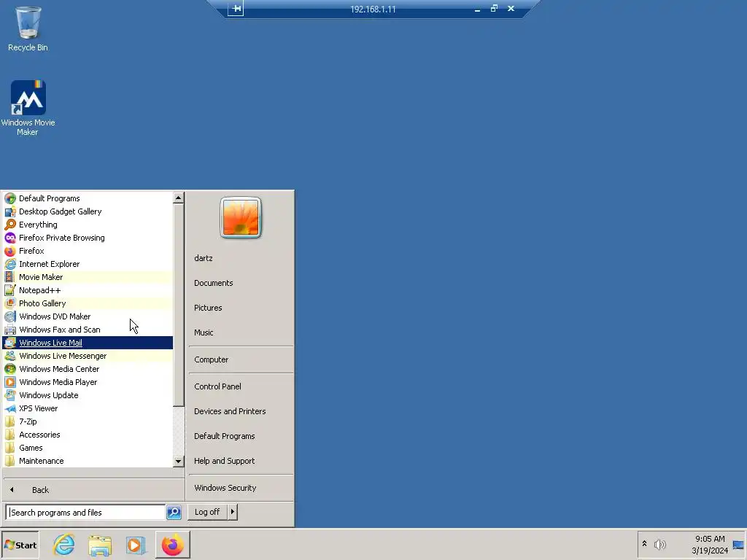
Task: Open the dartz user folder
Action: pyautogui.click(x=241, y=258)
